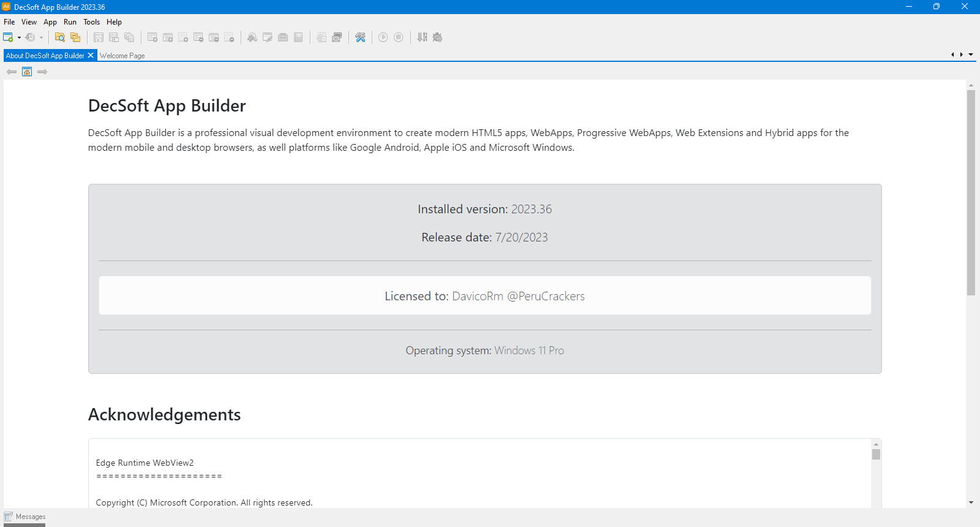Click the Open samples folders icon
Screen dimensions: 980x527
pos(75,37)
